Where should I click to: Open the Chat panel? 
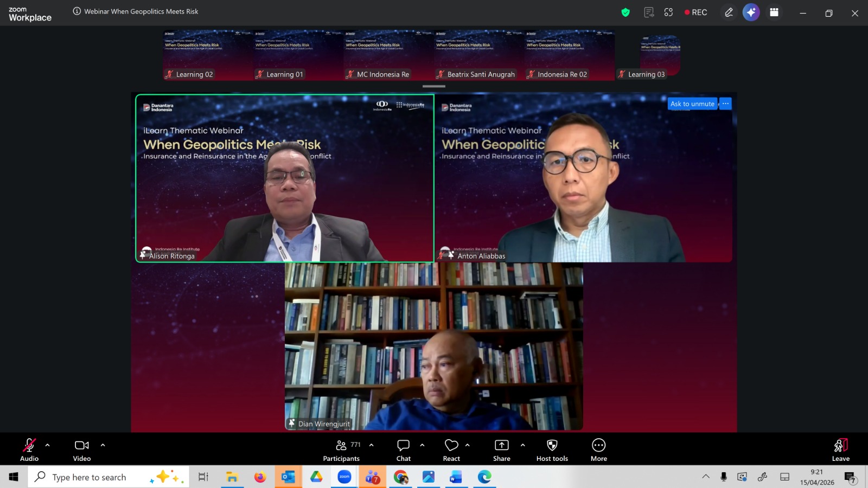click(404, 450)
